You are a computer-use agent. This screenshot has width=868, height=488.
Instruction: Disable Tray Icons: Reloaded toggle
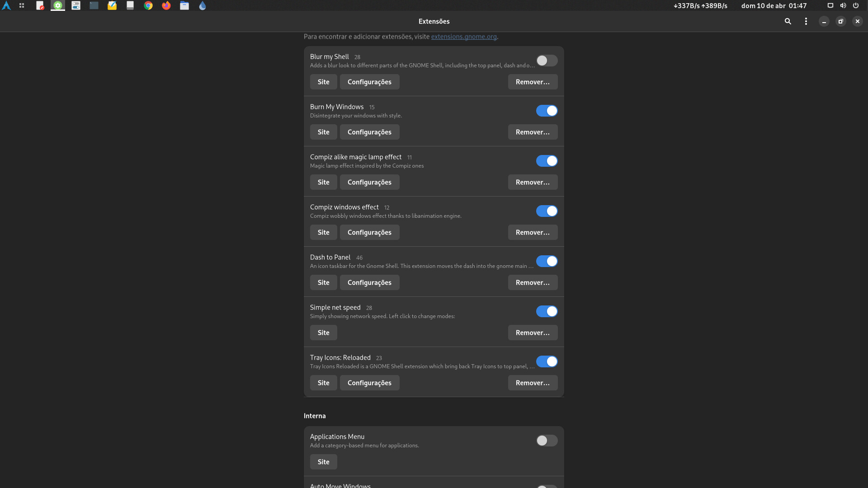pos(547,361)
